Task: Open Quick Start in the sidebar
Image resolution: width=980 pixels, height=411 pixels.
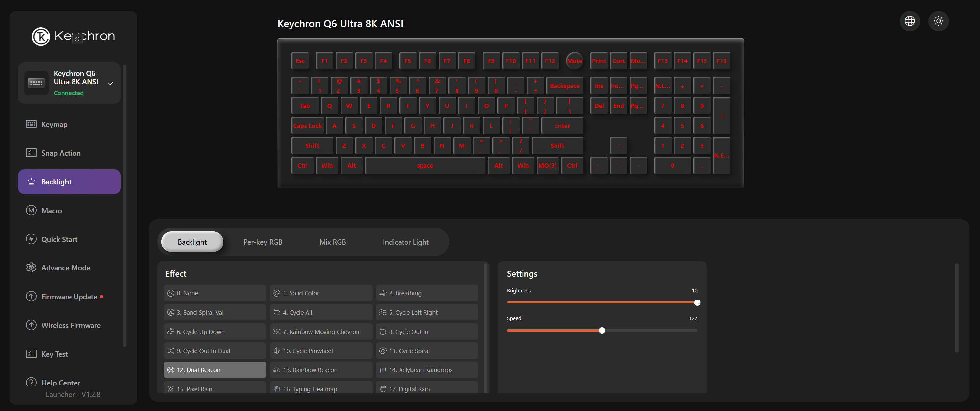Action: [59, 239]
